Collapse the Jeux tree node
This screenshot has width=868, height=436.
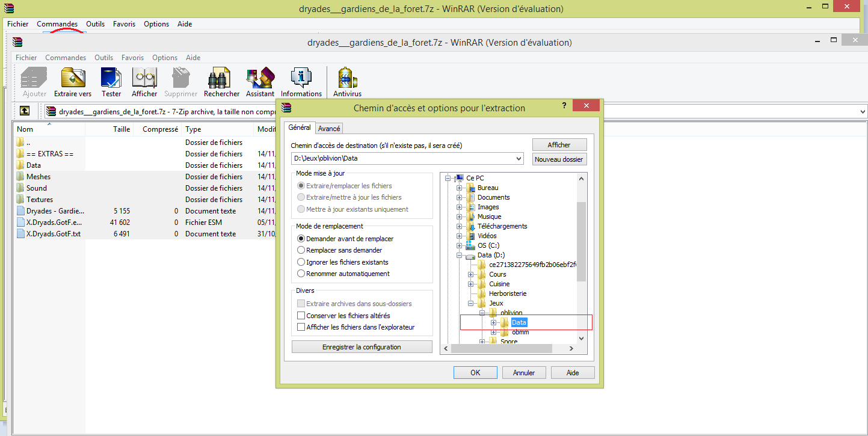pyautogui.click(x=470, y=303)
